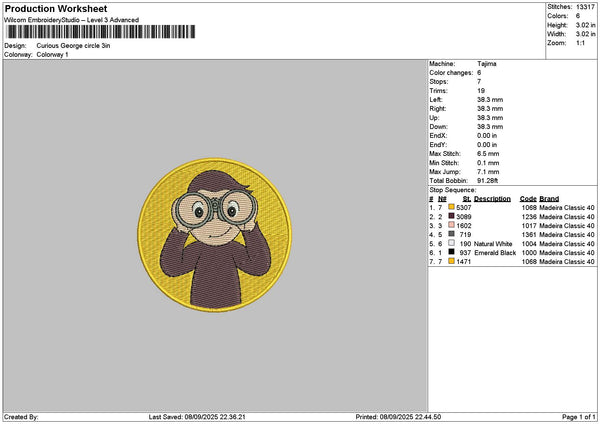
Task: Click stitch count '719' in stop sequence
Action: 465,235
